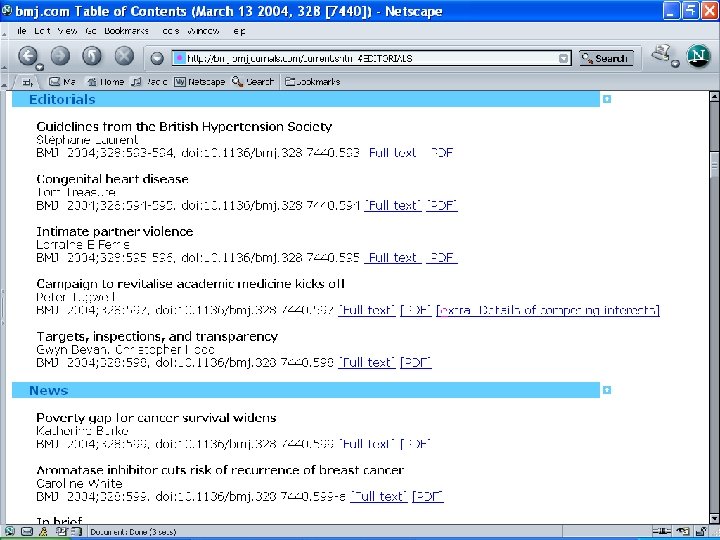This screenshot has width=720, height=540.
Task: Open the Go menu
Action: pyautogui.click(x=90, y=31)
